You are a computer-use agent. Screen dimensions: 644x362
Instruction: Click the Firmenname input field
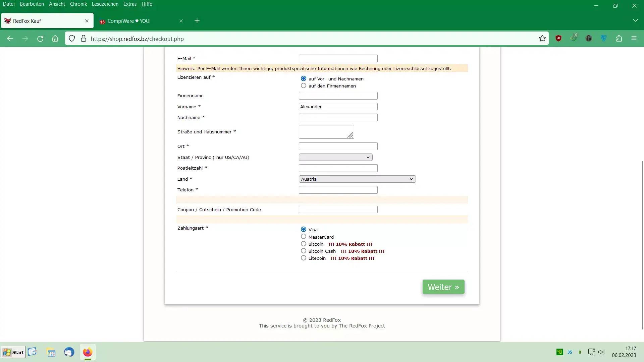point(338,96)
